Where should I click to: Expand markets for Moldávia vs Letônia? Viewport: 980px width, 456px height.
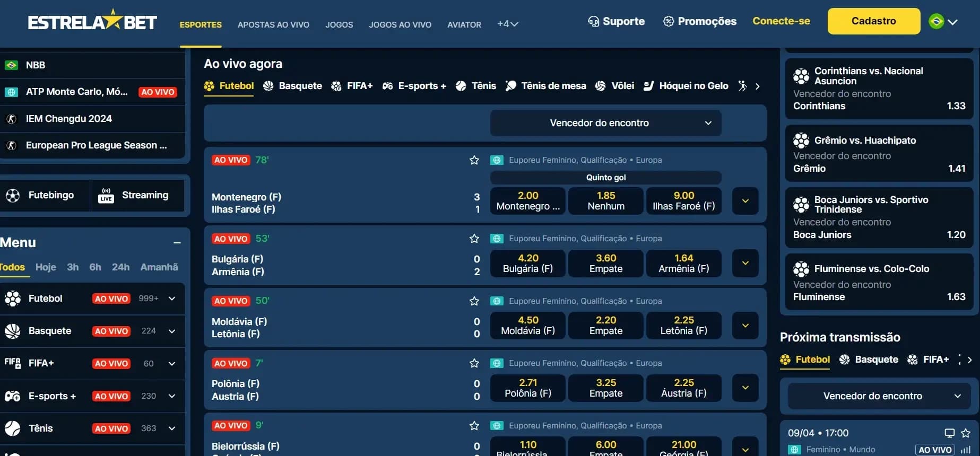pyautogui.click(x=745, y=326)
